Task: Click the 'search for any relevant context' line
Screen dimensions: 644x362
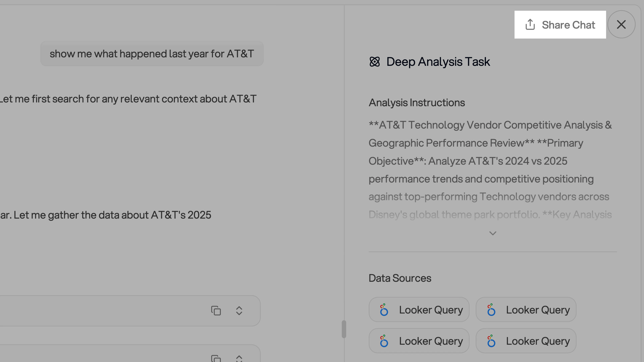Action: tap(128, 99)
